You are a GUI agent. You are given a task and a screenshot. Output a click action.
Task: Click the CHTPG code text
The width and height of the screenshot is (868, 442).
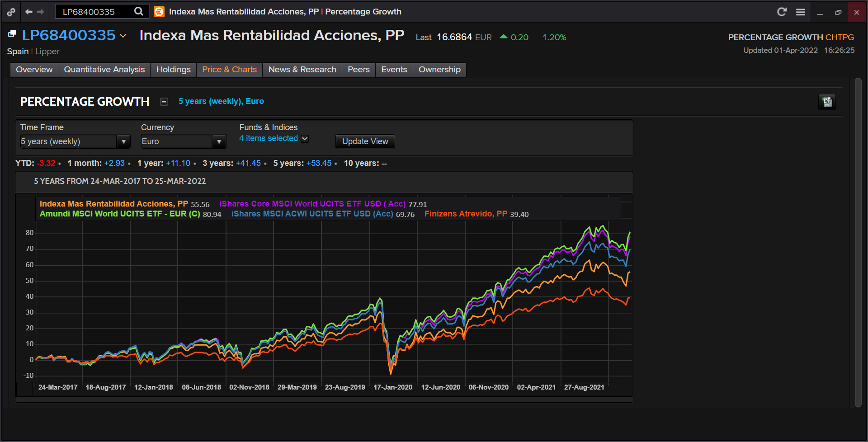pos(840,38)
